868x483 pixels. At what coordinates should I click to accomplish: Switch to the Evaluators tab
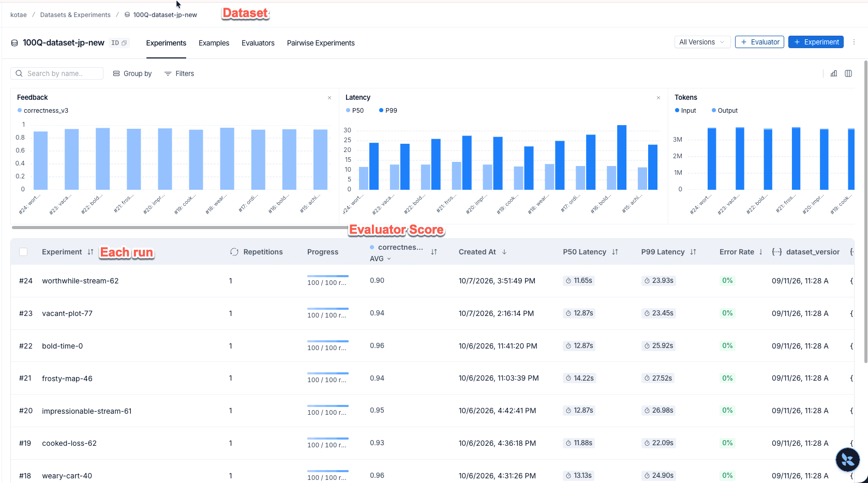258,43
